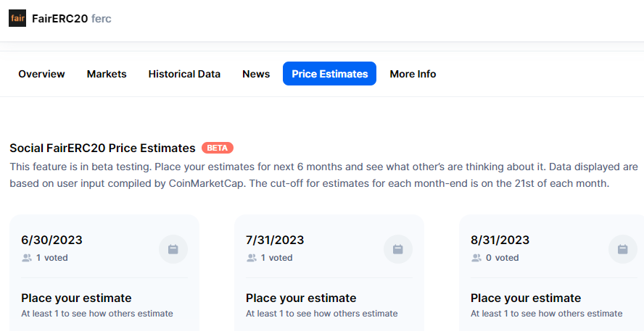This screenshot has width=644, height=331.
Task: Click voters icon on 8/31/2023 card
Action: [x=476, y=258]
